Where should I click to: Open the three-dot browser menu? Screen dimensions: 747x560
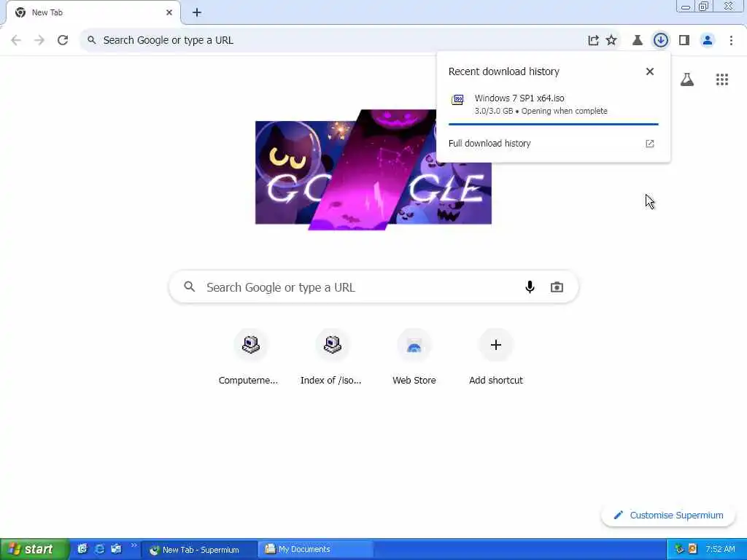pos(731,41)
